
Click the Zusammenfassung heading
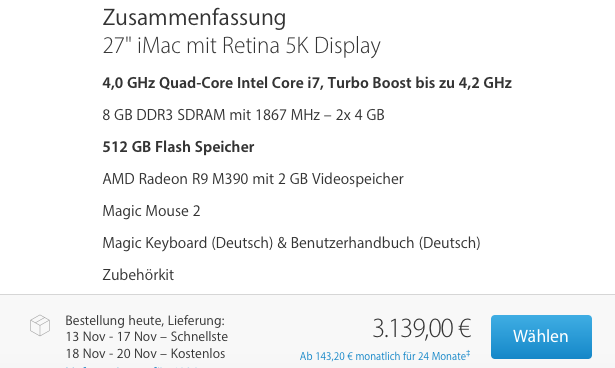click(x=194, y=18)
